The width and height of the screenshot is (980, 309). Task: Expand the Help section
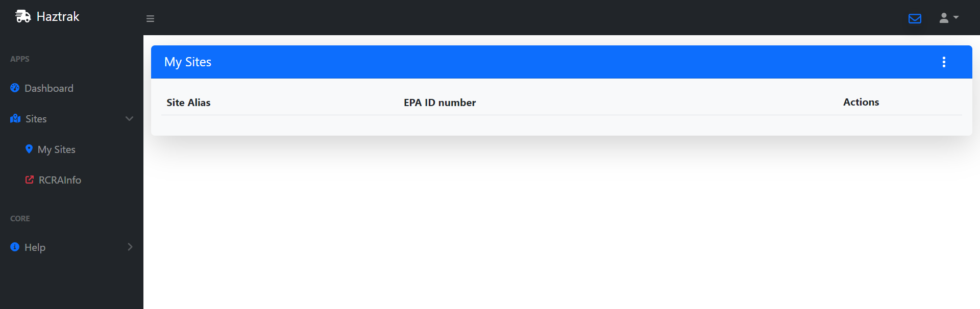pyautogui.click(x=130, y=247)
